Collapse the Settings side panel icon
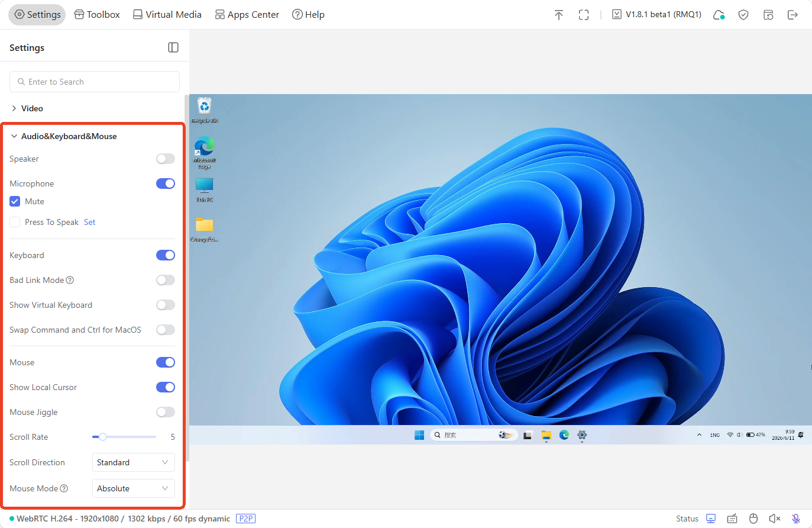This screenshot has height=528, width=812. coord(173,47)
